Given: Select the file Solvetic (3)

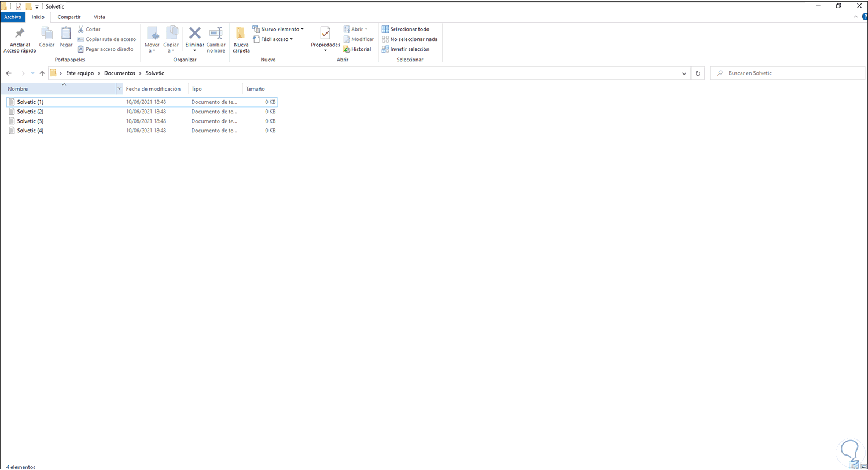Looking at the screenshot, I should tap(142, 121).
